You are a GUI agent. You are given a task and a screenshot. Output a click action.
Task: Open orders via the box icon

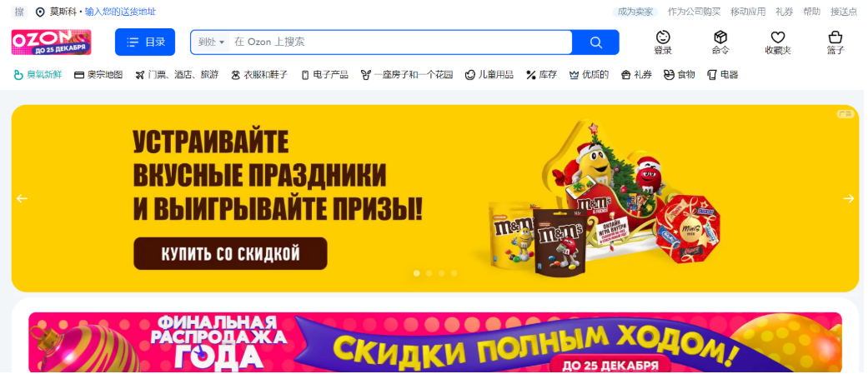pyautogui.click(x=720, y=37)
